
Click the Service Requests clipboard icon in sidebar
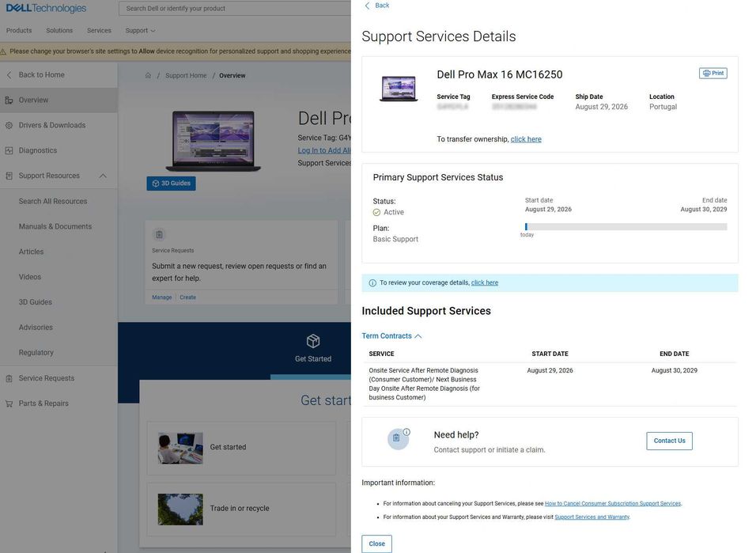click(9, 378)
